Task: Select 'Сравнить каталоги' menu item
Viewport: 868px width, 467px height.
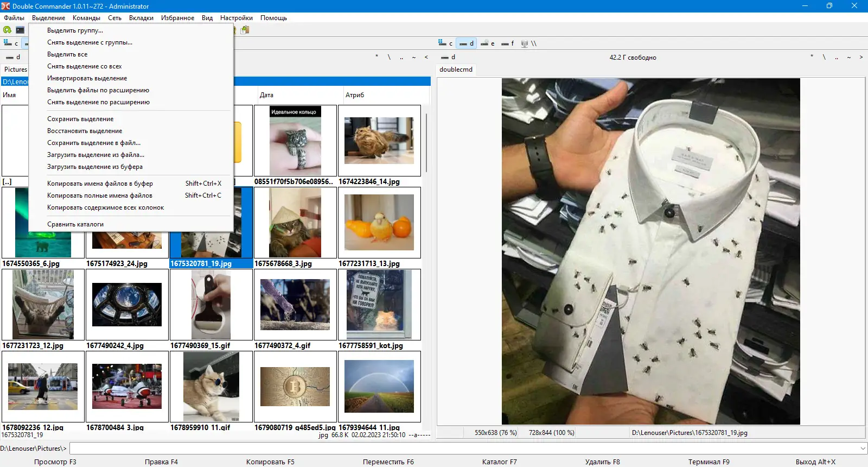Action: 75,224
